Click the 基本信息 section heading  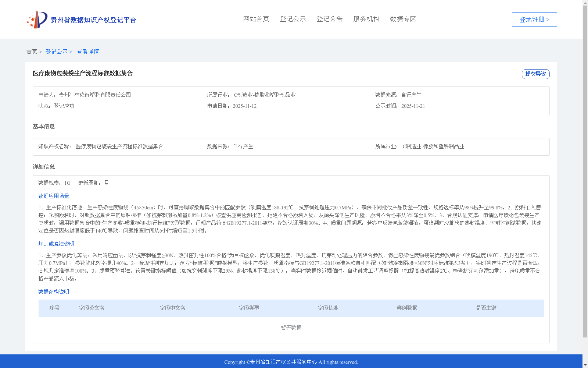pos(44,126)
